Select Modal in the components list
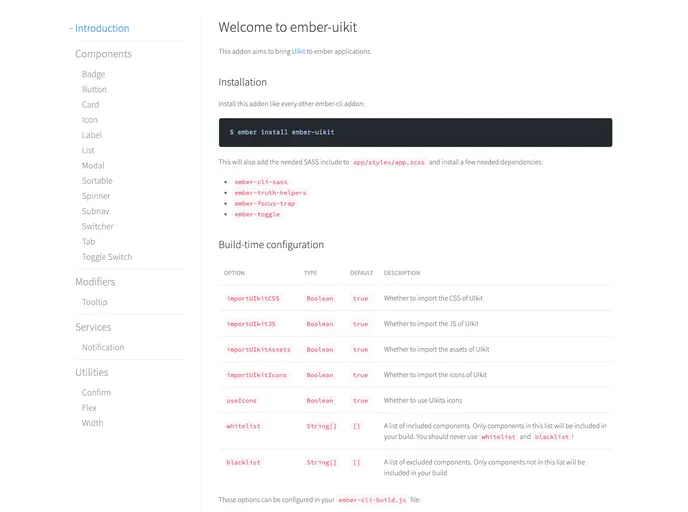The width and height of the screenshot is (688, 512). pyautogui.click(x=93, y=166)
